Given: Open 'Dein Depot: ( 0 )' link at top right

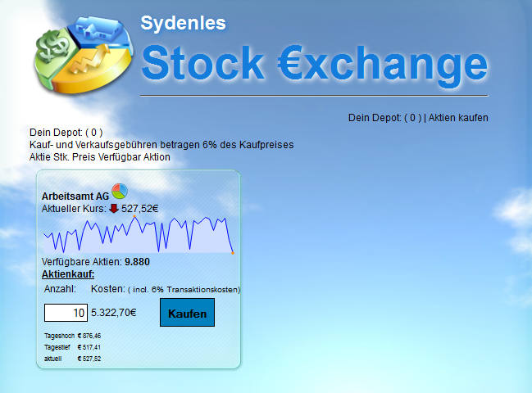Looking at the screenshot, I should tap(384, 118).
